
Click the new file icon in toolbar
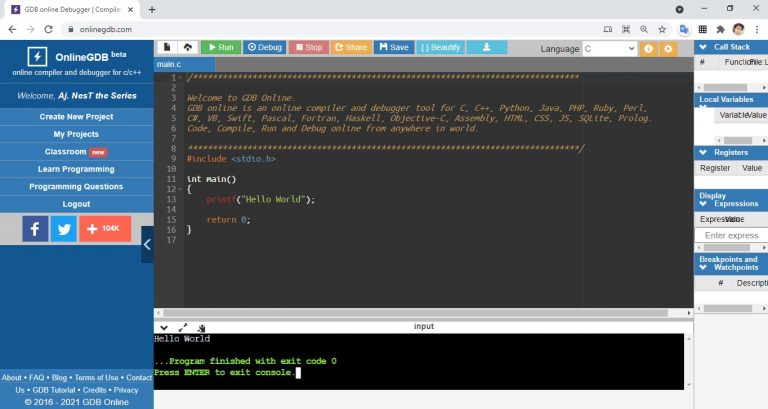pos(167,47)
